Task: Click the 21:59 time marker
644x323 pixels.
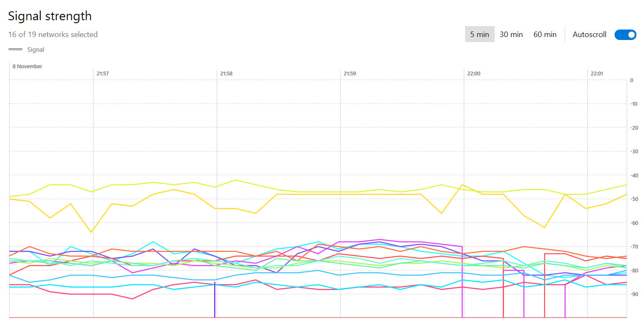Action: [350, 73]
